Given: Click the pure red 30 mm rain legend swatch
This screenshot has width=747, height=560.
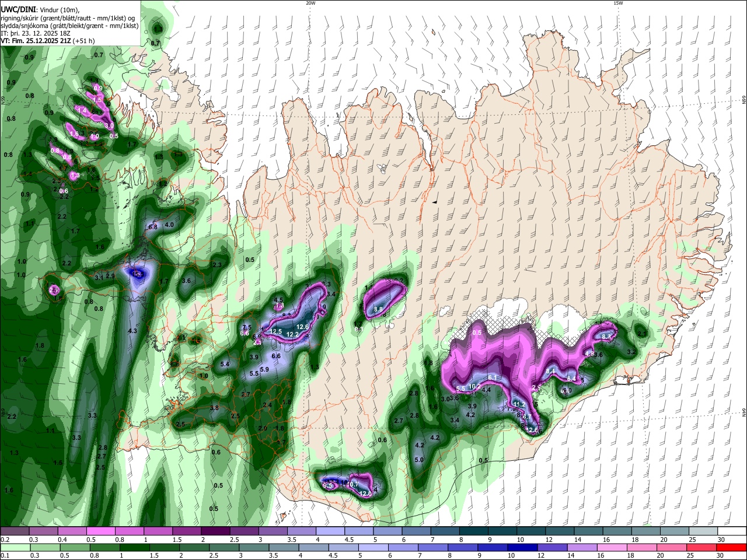Looking at the screenshot, I should coord(732,548).
